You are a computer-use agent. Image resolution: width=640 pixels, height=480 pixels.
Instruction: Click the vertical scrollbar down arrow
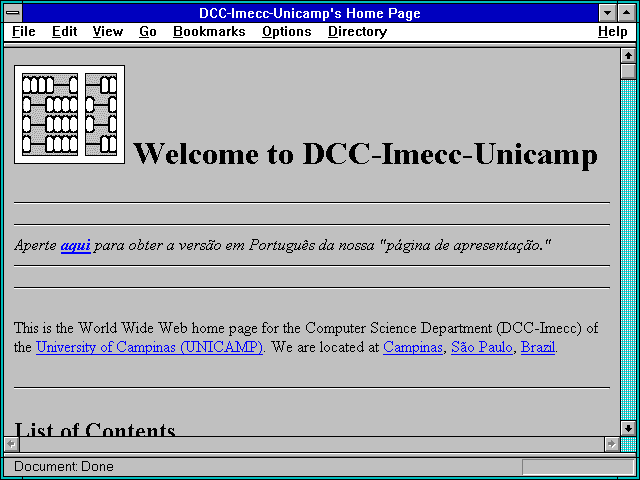628,428
